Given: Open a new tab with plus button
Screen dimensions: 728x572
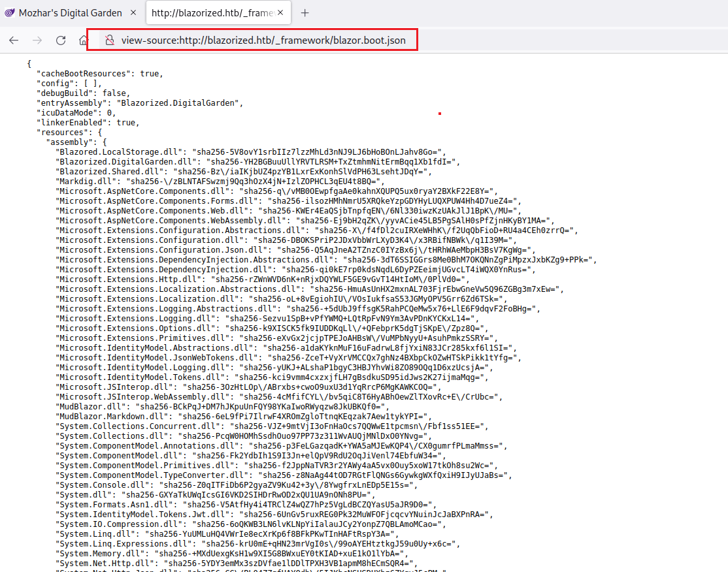Looking at the screenshot, I should tap(305, 13).
